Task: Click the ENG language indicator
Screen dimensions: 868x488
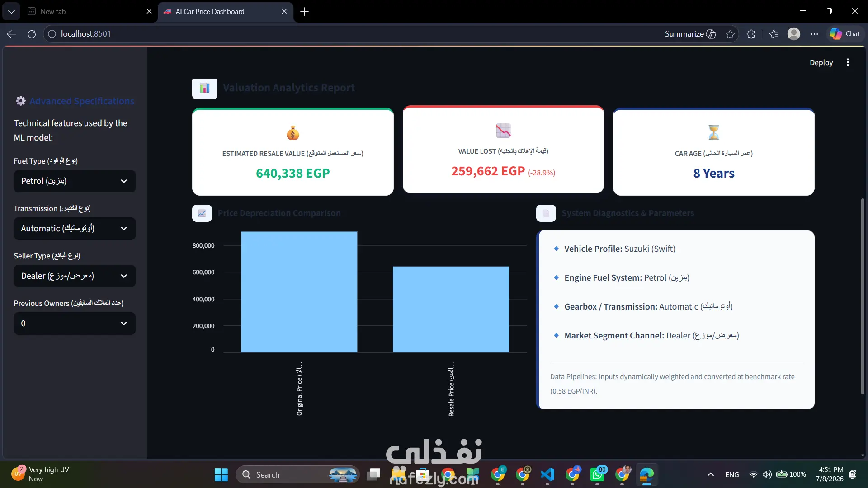Action: (x=732, y=474)
